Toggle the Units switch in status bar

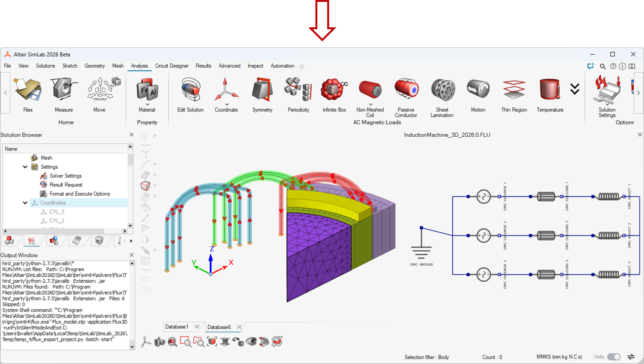point(614,357)
